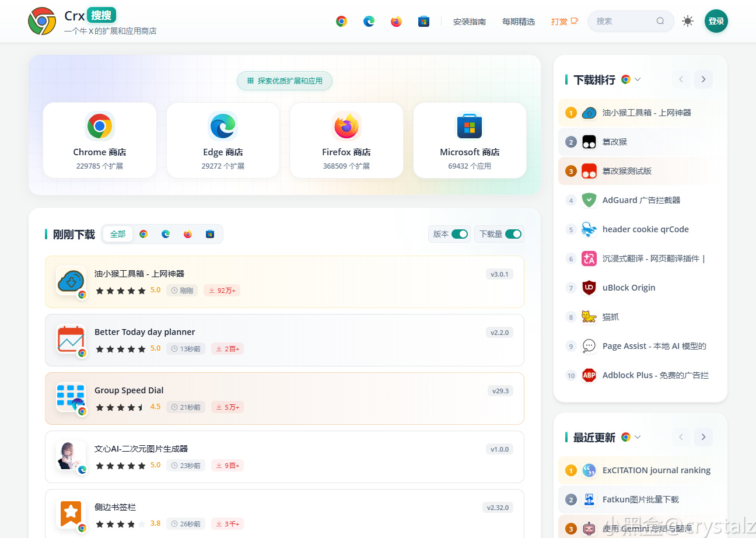The height and width of the screenshot is (538, 756).
Task: Open the Microsoft 商店 card
Action: pos(470,141)
